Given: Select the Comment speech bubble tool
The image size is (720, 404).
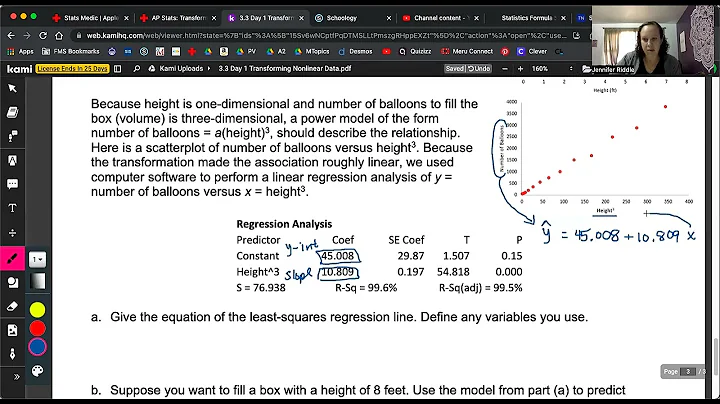Looking at the screenshot, I should pyautogui.click(x=12, y=184).
